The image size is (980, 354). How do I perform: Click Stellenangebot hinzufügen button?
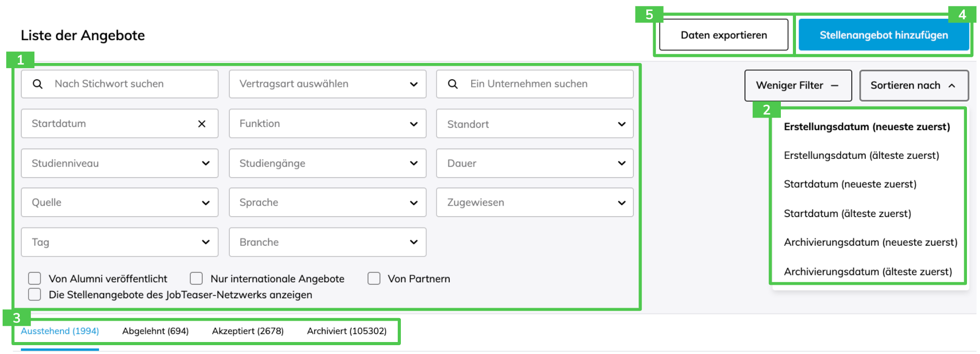pos(884,35)
